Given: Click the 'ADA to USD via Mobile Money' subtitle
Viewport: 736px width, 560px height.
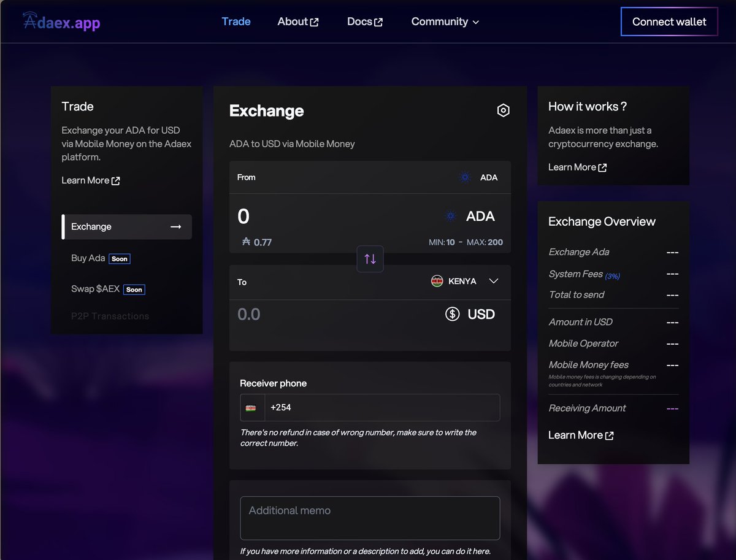Looking at the screenshot, I should pyautogui.click(x=292, y=144).
